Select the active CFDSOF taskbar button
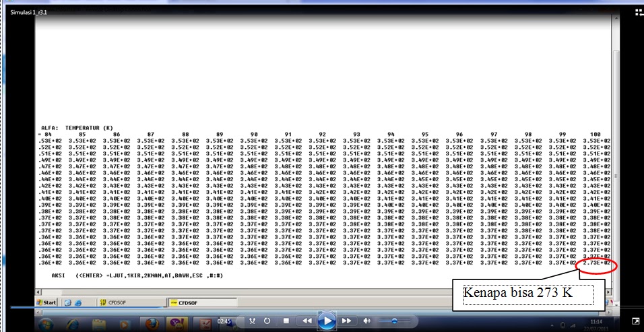This screenshot has width=644, height=332. point(203,302)
